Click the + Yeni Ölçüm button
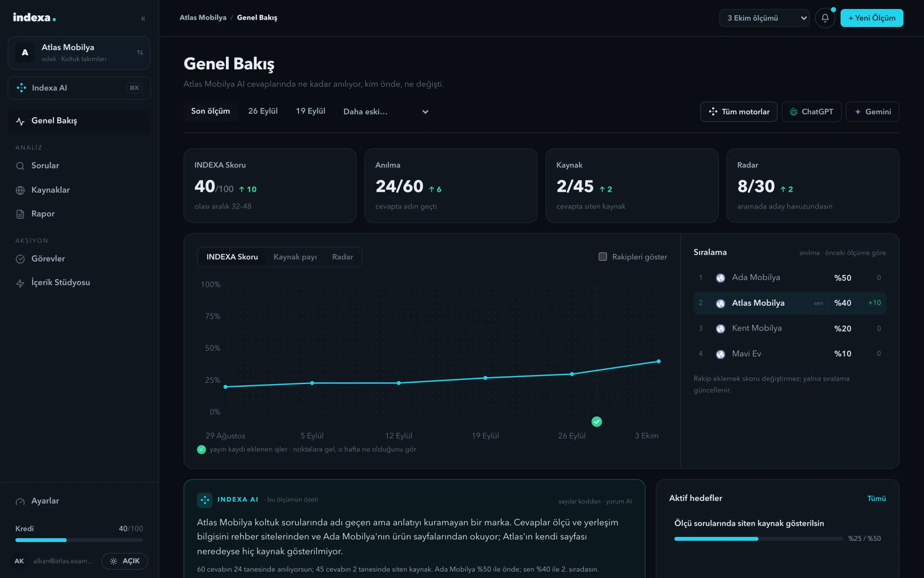Screen dimensions: 924x578 (x=871, y=18)
